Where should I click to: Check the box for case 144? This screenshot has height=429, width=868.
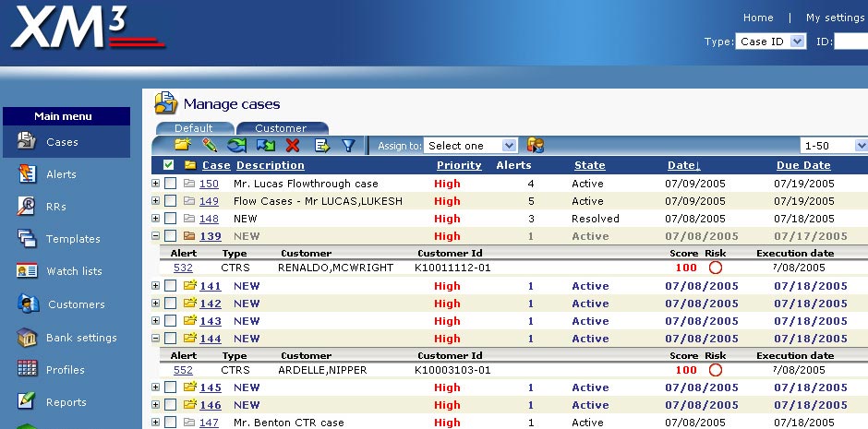171,339
